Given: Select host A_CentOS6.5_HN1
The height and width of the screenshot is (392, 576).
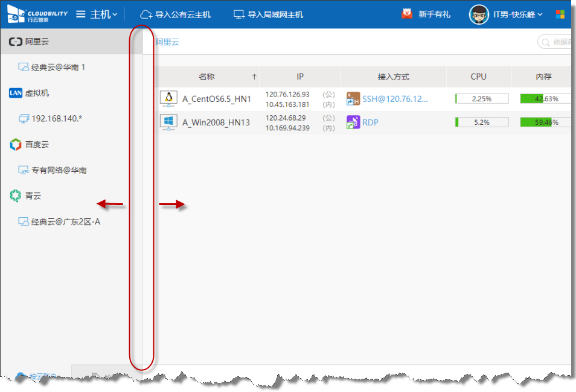Looking at the screenshot, I should click(x=216, y=99).
